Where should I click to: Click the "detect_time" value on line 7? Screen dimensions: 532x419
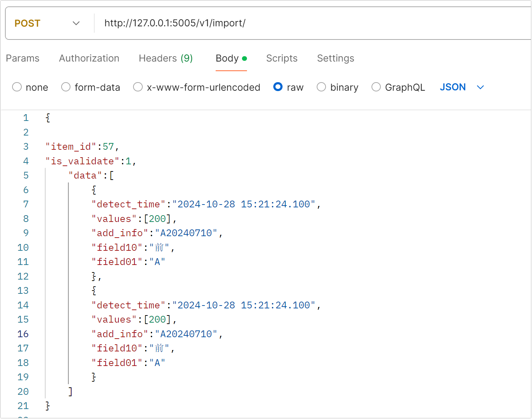coord(244,204)
